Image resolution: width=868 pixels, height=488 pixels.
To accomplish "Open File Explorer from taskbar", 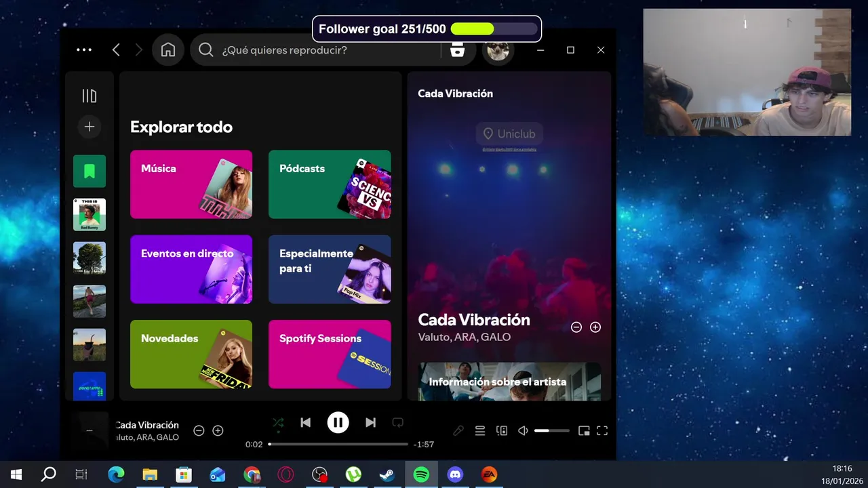I will (x=150, y=474).
